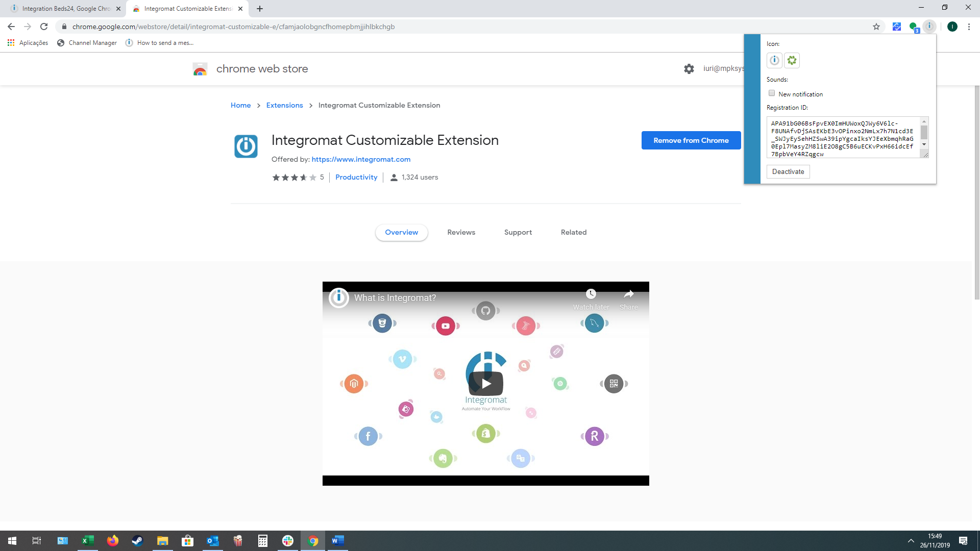Open Channel Manager bookmark

pos(87,43)
